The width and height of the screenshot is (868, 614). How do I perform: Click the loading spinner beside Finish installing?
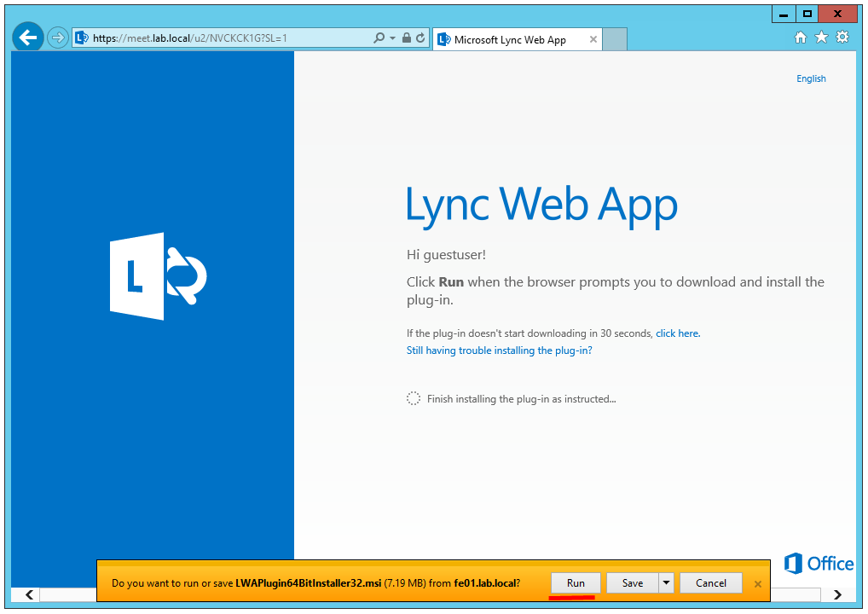click(x=413, y=398)
